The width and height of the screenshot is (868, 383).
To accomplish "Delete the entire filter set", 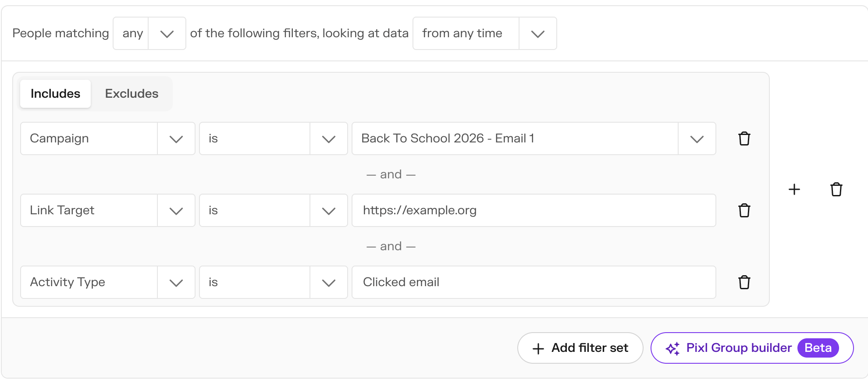I will pos(836,189).
